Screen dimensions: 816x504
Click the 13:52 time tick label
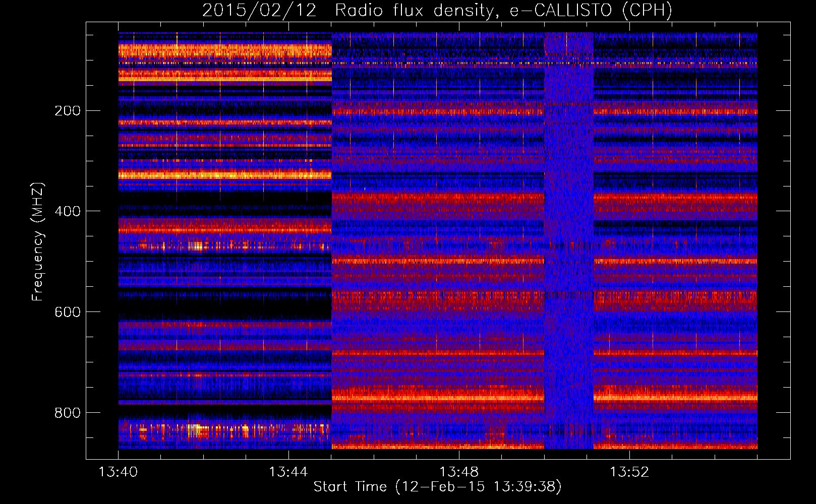point(629,472)
